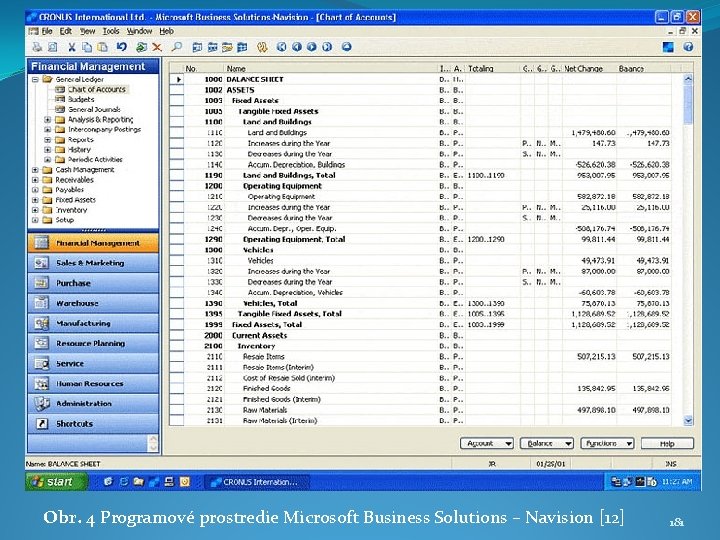Open the Sales & Marketing module
720x540 pixels.
click(93, 263)
